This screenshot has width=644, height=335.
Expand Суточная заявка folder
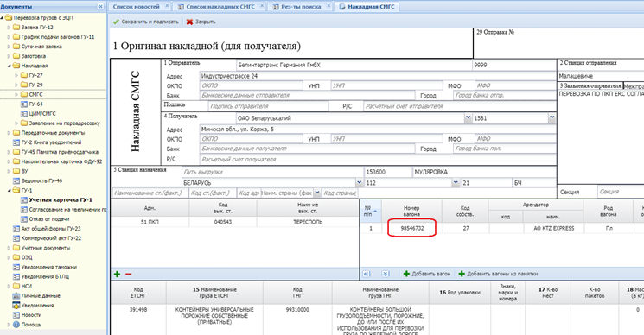[x=9, y=47]
